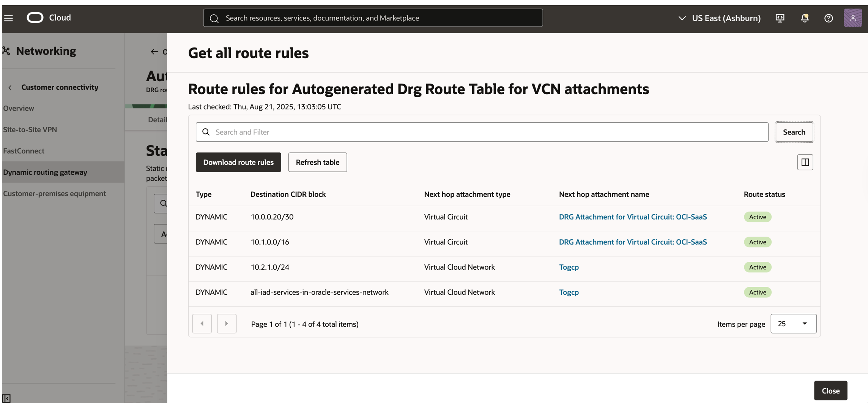Screen dimensions: 868x403
Task: Collapse the sidebar using bottom-left icon
Action: click(x=6, y=398)
